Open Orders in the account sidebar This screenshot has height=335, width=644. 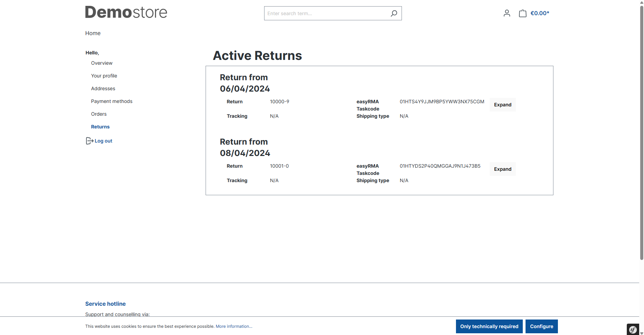(99, 114)
